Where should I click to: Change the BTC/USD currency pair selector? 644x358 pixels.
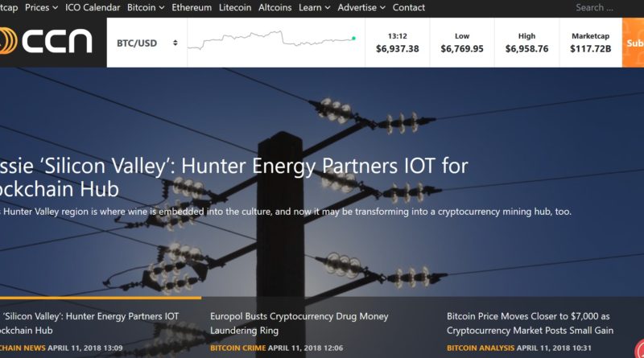point(147,43)
